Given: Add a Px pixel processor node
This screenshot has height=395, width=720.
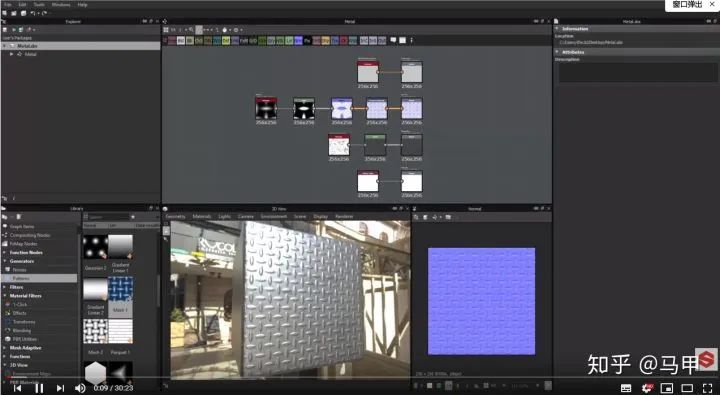Looking at the screenshot, I should click(307, 41).
